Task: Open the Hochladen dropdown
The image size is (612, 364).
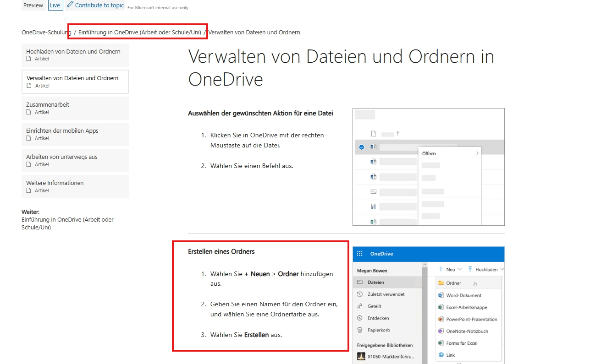Action: click(x=486, y=269)
